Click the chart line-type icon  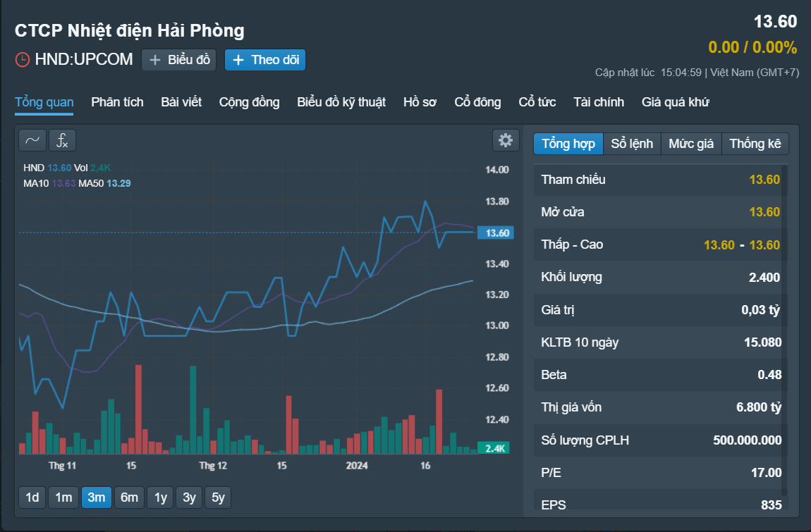coord(32,140)
